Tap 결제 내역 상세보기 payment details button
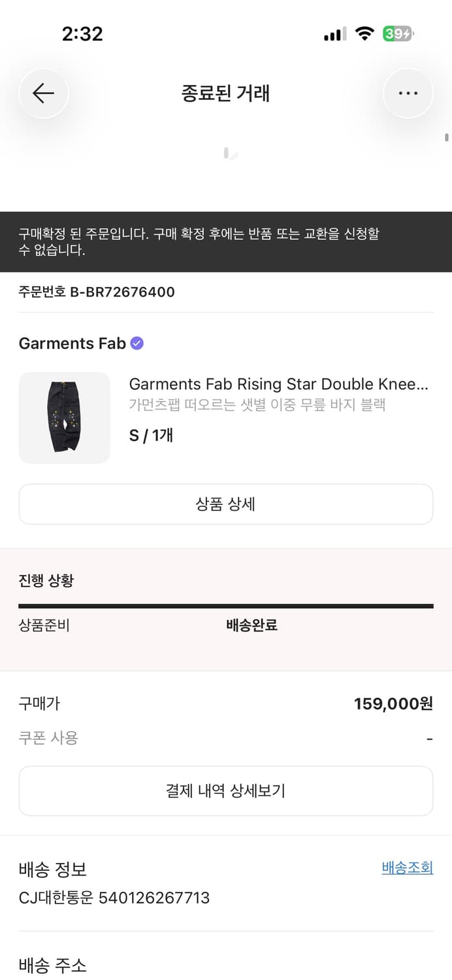452x980 pixels. click(226, 791)
